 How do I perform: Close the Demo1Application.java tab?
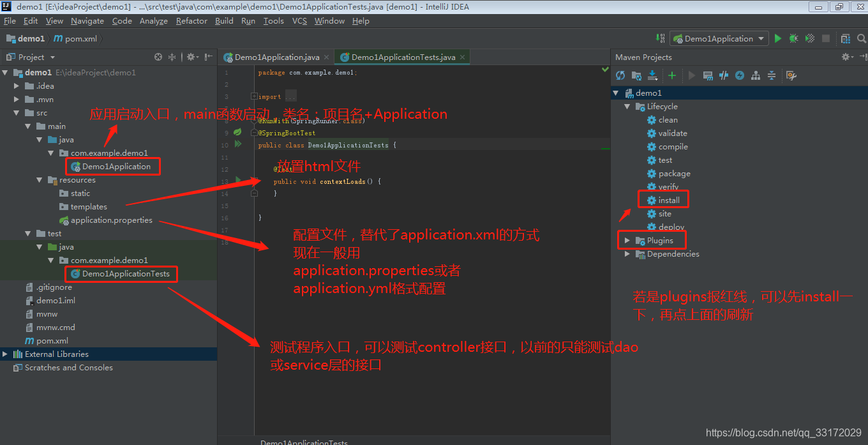[327, 57]
